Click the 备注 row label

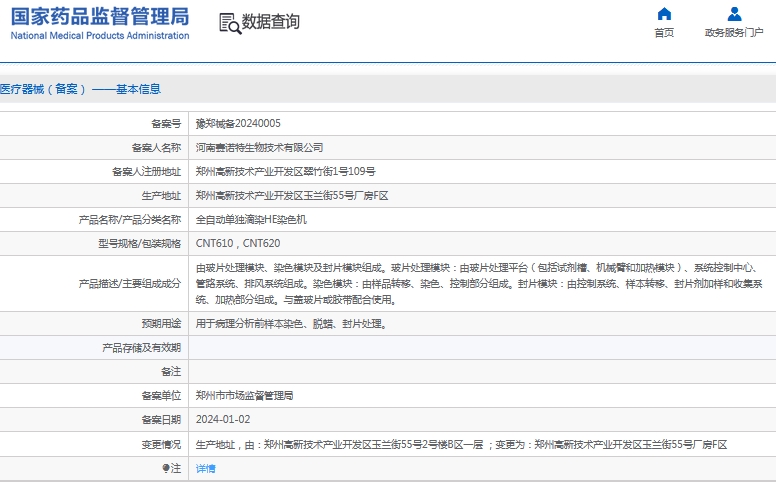[171, 372]
